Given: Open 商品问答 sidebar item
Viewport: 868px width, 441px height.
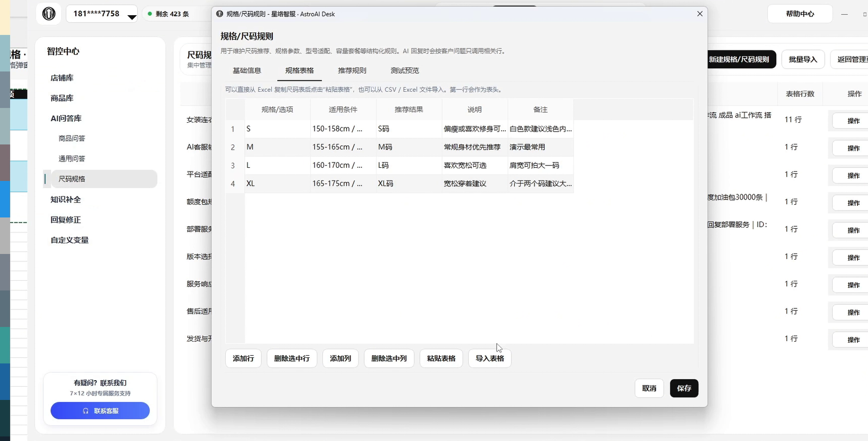Looking at the screenshot, I should (x=72, y=138).
